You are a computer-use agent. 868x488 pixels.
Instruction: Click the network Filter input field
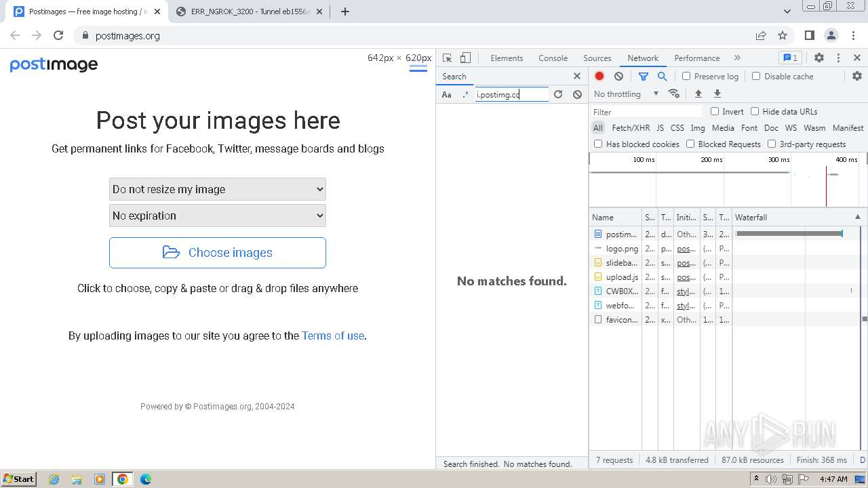coord(646,112)
